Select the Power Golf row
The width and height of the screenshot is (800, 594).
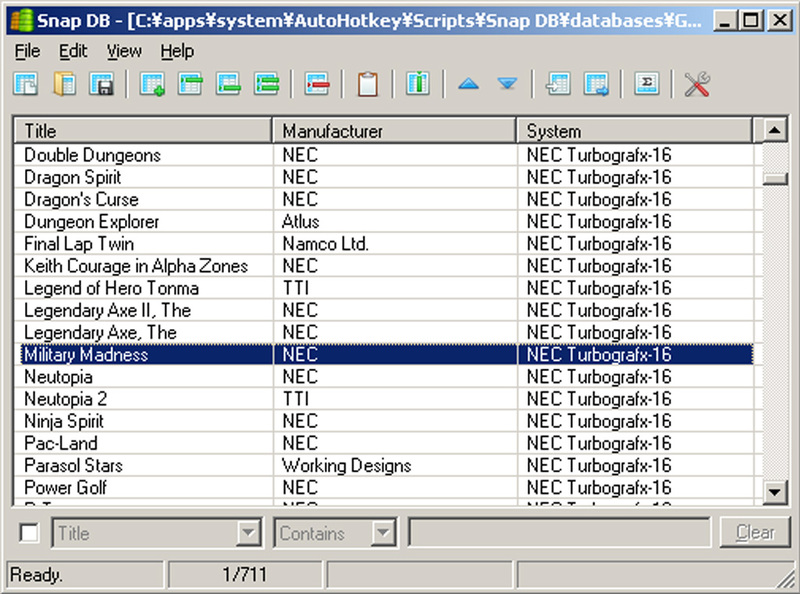384,488
